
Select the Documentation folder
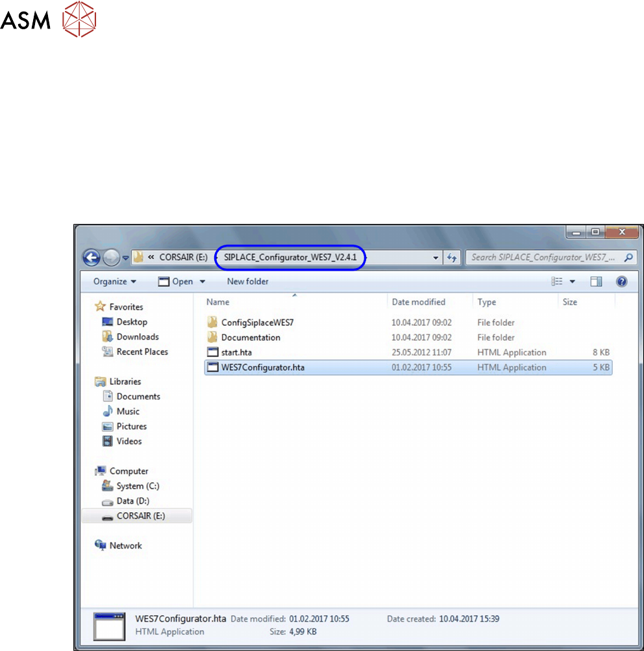pos(408,338)
